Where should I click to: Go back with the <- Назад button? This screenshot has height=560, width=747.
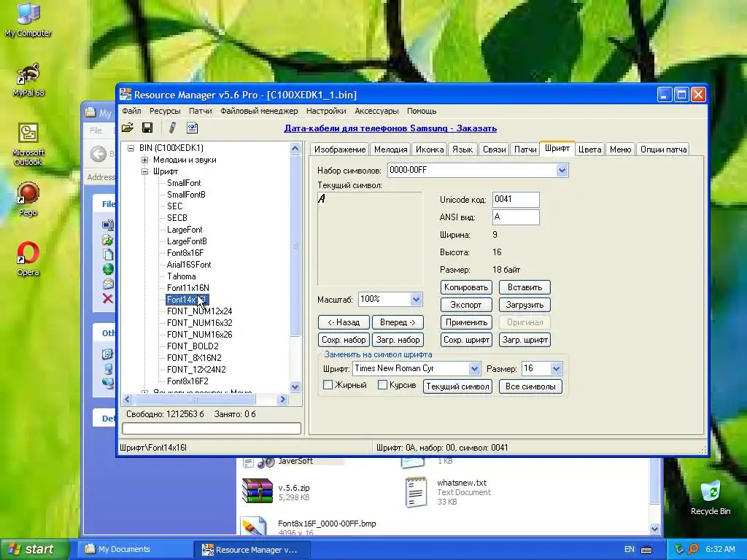coord(344,322)
